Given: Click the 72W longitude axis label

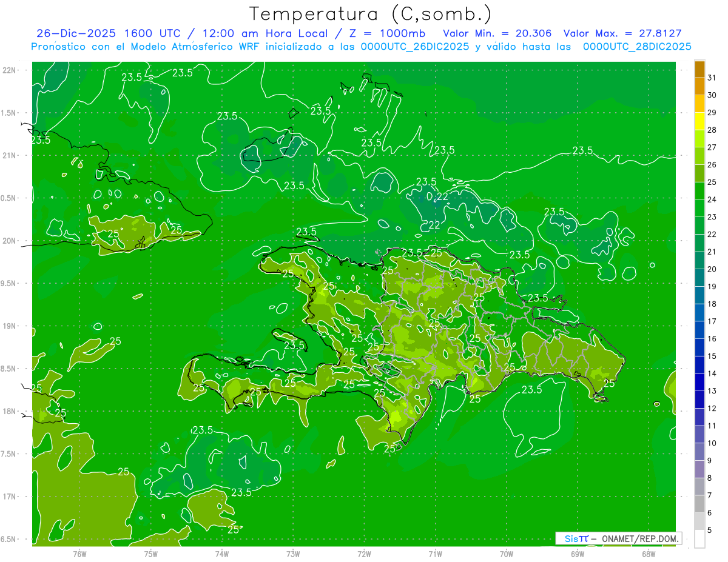Looking at the screenshot, I should coord(364,554).
